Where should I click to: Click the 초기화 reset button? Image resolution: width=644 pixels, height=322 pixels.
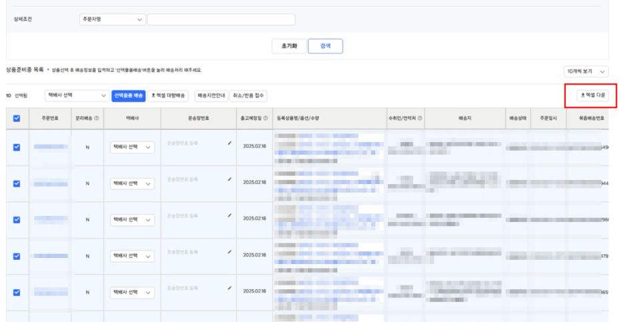289,46
